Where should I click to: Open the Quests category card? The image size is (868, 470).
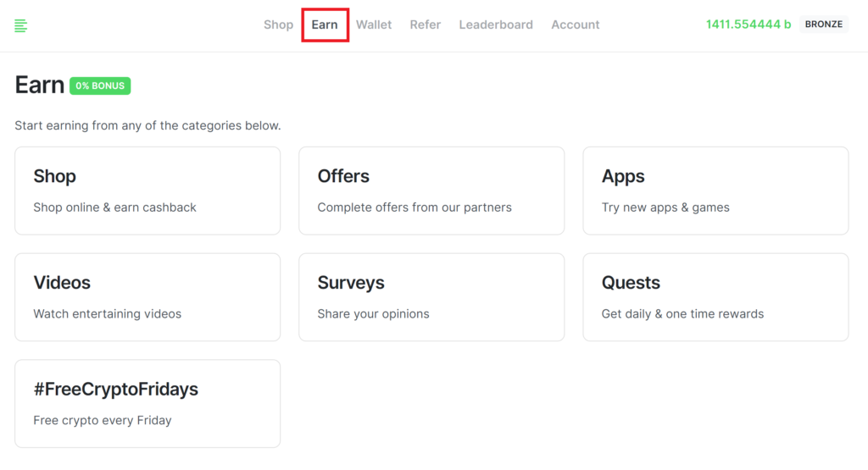[x=715, y=297]
